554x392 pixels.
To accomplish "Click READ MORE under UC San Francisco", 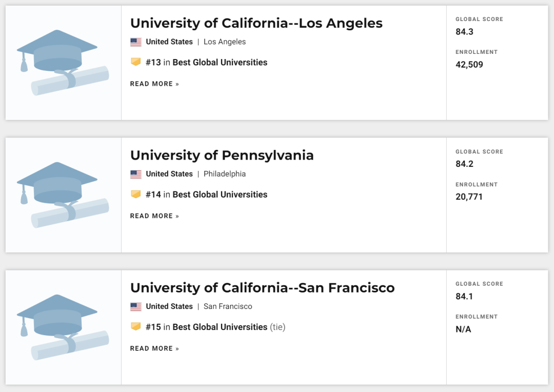I will (x=154, y=348).
